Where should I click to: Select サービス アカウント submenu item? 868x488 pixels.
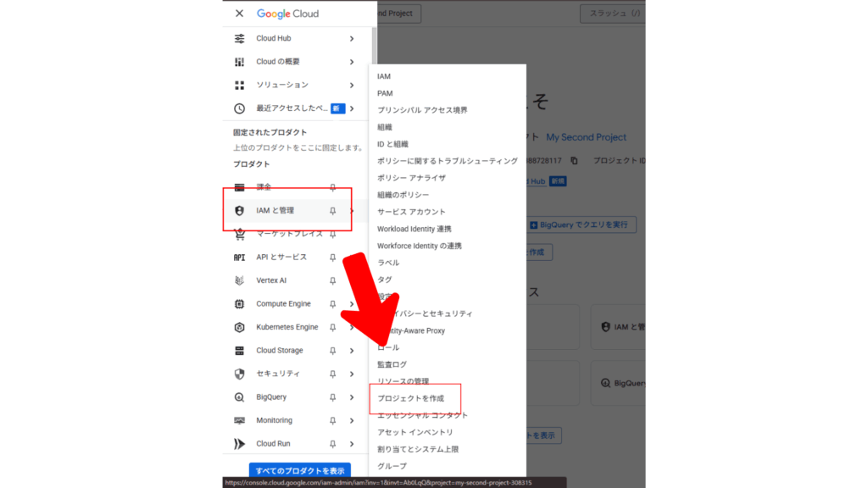coord(411,212)
